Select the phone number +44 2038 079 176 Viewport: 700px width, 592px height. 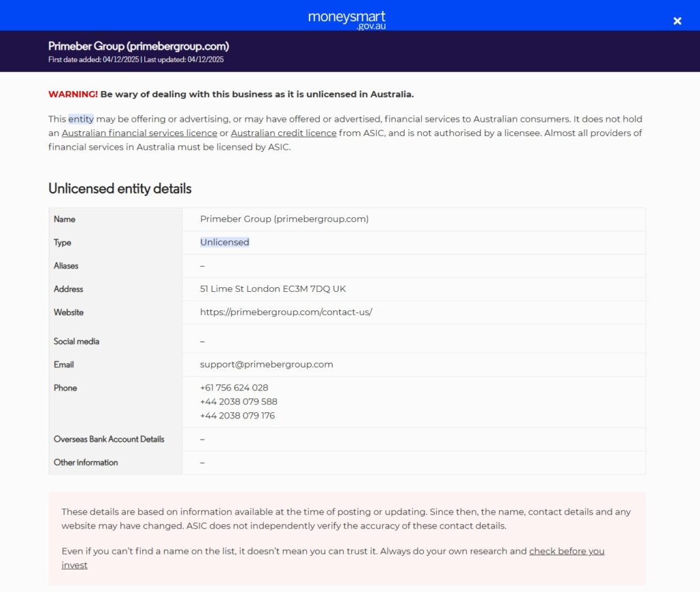237,416
